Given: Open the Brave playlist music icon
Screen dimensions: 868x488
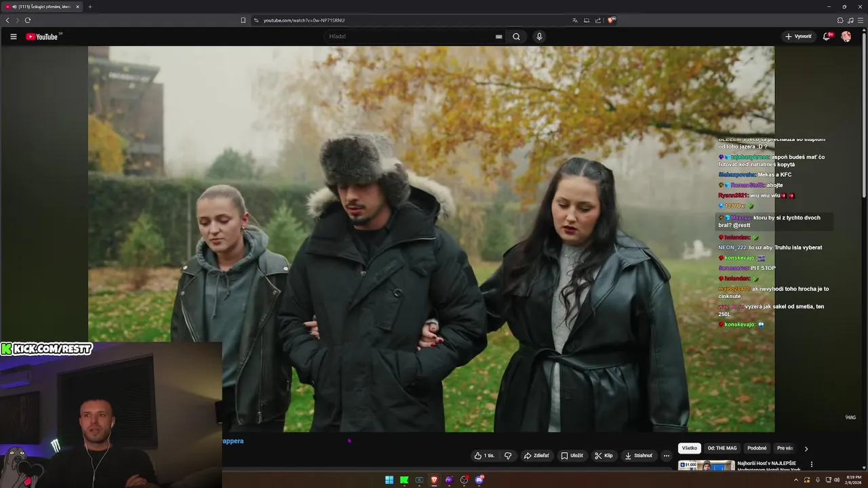Looking at the screenshot, I should pyautogui.click(x=850, y=20).
